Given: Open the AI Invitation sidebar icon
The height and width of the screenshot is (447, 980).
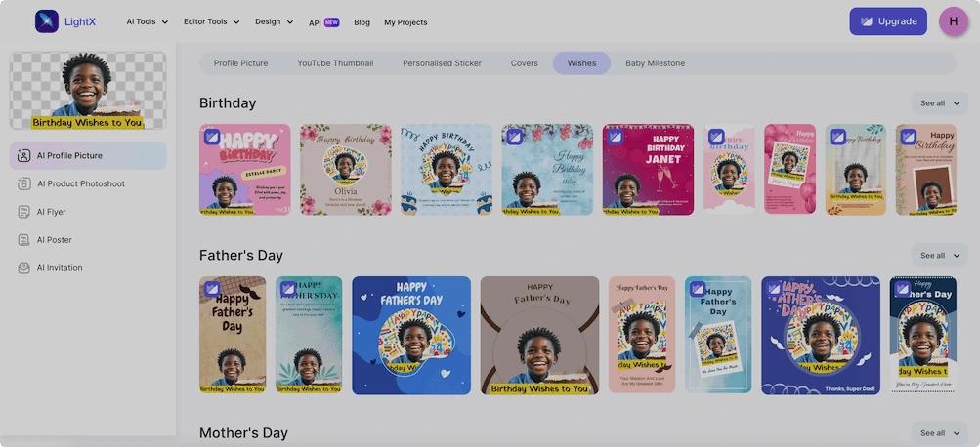Looking at the screenshot, I should pyautogui.click(x=24, y=268).
